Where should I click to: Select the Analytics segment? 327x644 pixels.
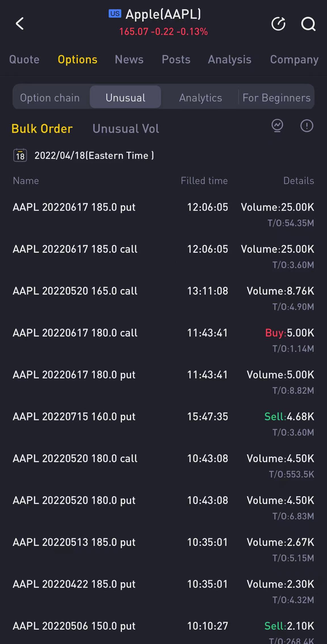click(200, 98)
